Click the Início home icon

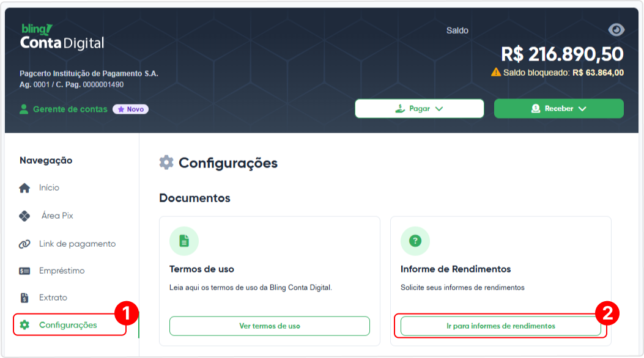24,188
